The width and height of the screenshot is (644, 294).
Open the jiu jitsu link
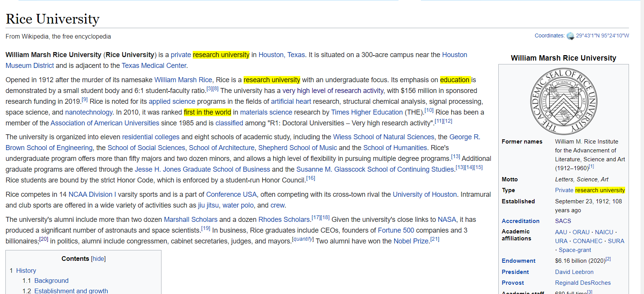tap(208, 205)
